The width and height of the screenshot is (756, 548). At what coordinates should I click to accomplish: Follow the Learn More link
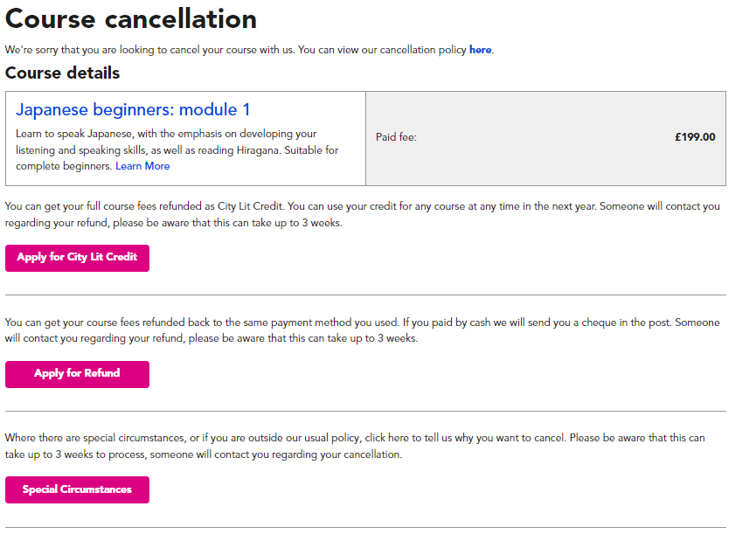coord(142,166)
